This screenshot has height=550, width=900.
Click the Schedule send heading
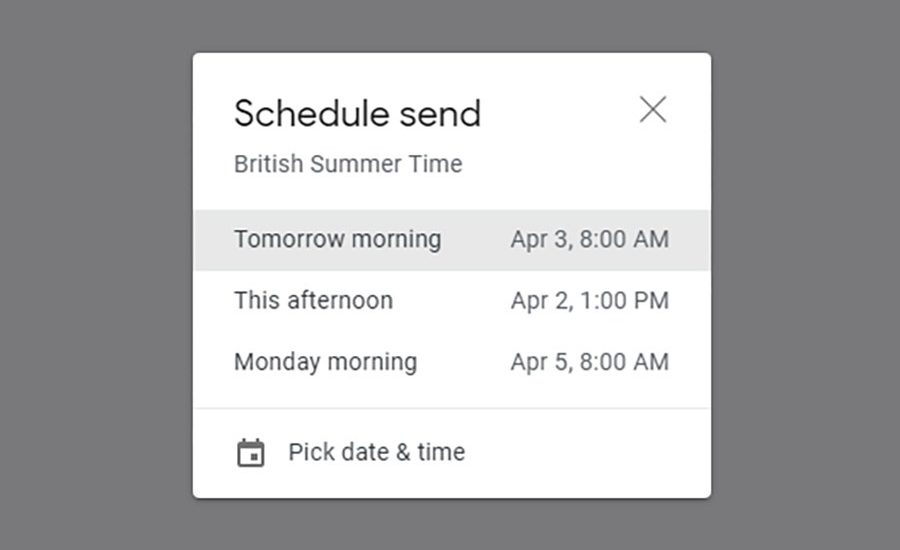pyautogui.click(x=357, y=113)
